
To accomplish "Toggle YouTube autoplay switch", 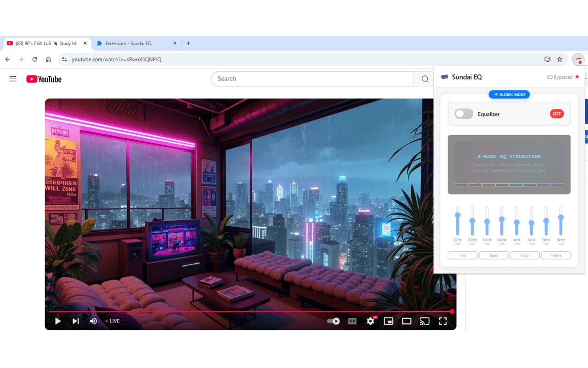I will [x=334, y=321].
